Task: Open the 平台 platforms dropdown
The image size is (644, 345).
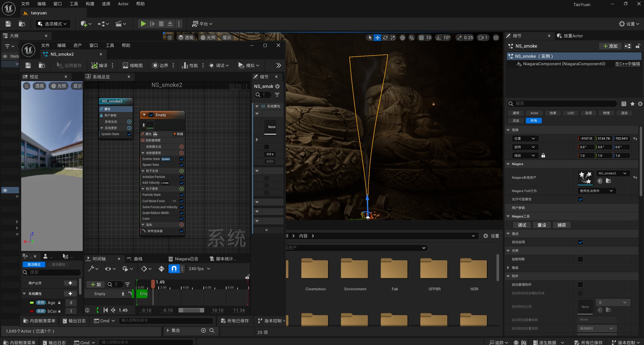Action: pyautogui.click(x=202, y=24)
